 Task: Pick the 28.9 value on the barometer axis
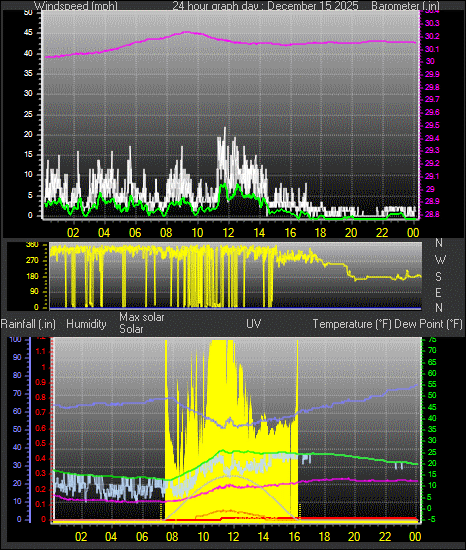click(x=432, y=201)
